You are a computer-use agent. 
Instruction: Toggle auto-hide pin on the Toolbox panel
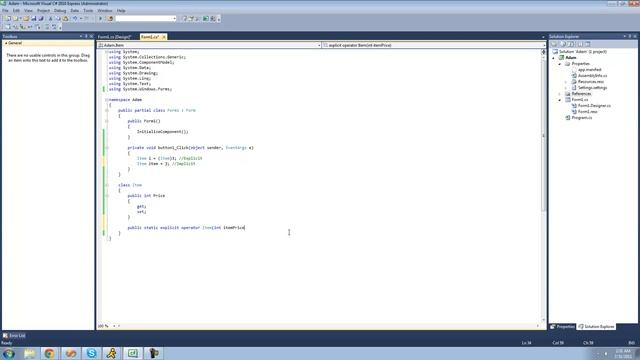click(86, 36)
